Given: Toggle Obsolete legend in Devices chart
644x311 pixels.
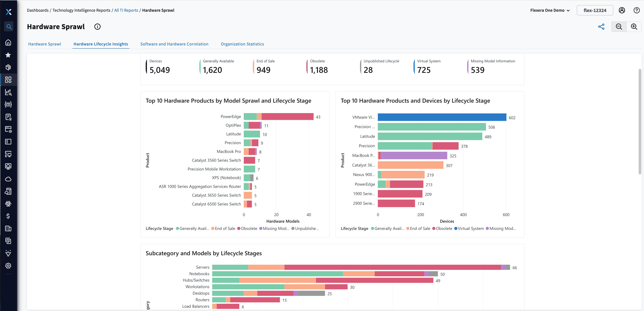Looking at the screenshot, I should [x=442, y=229].
